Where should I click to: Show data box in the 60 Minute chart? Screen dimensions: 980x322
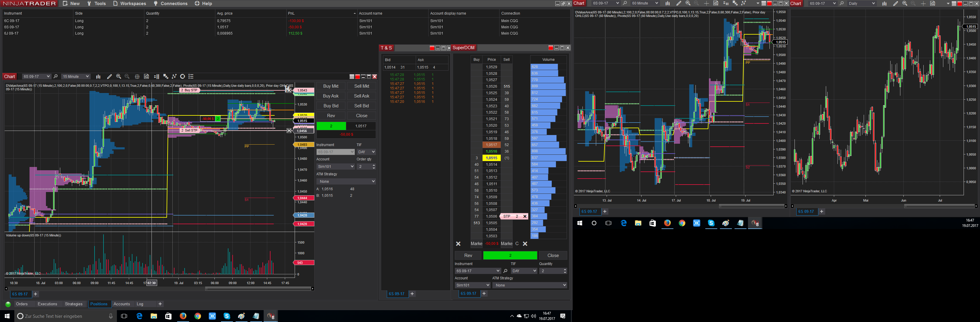click(x=715, y=3)
